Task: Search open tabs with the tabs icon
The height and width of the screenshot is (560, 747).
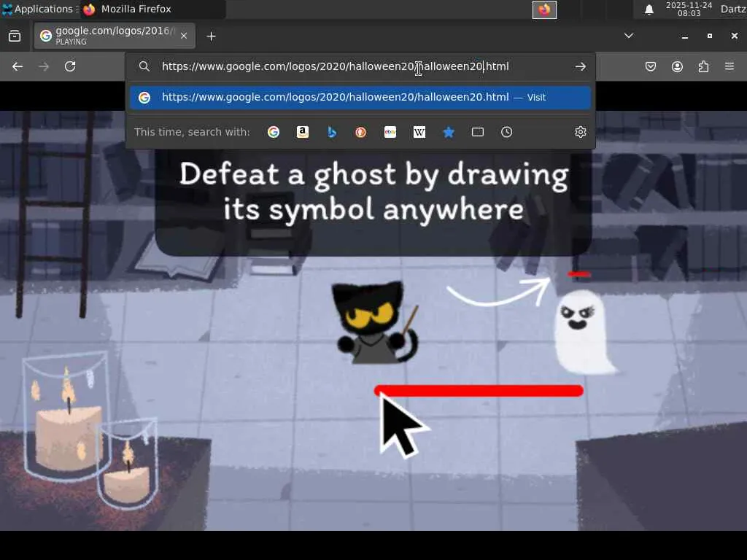Action: coord(477,132)
